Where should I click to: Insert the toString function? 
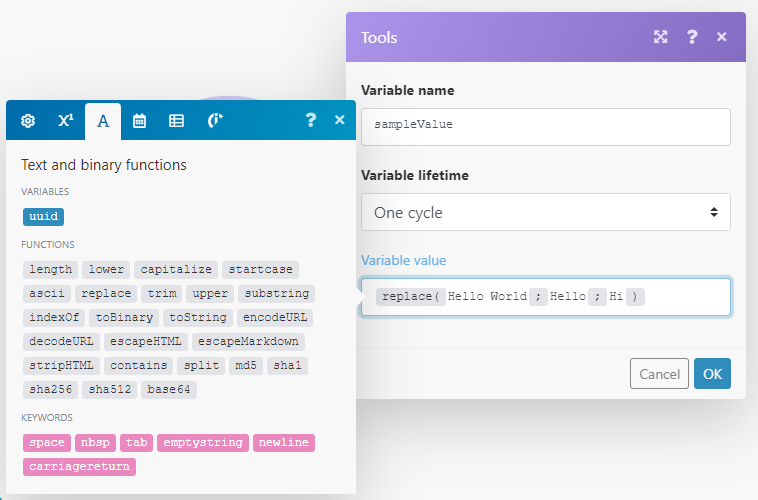(198, 318)
